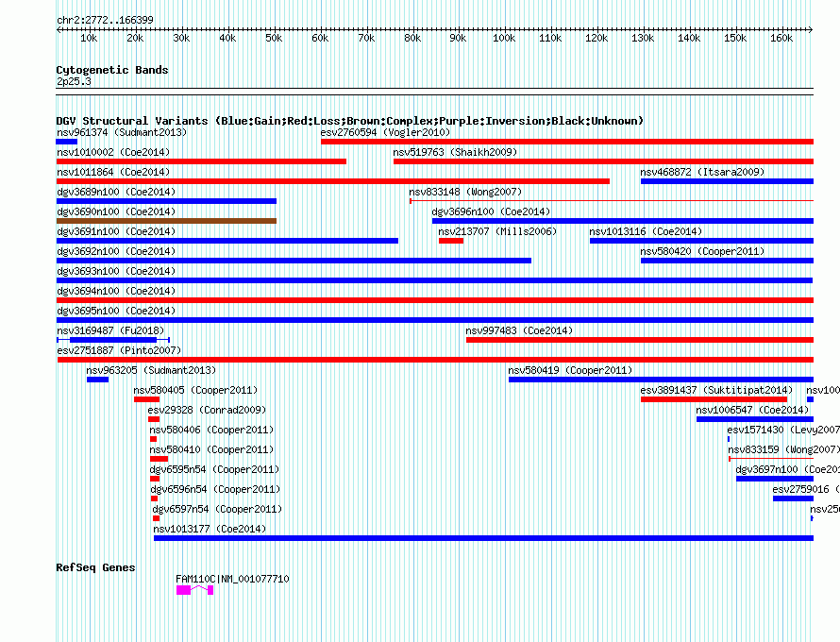Click the dgv3689n100 (Coe2014) label
Viewport: 840px width, 642px height.
tap(116, 192)
